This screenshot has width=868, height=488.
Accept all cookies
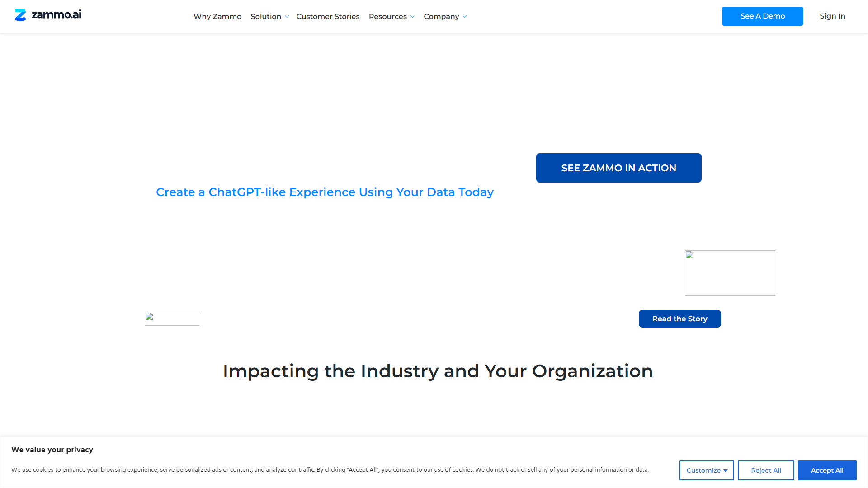click(x=827, y=470)
